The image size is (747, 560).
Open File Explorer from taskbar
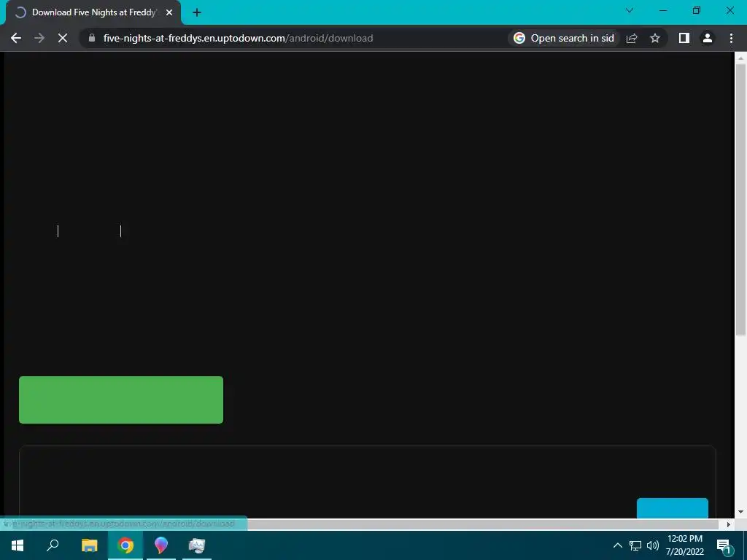pyautogui.click(x=89, y=545)
